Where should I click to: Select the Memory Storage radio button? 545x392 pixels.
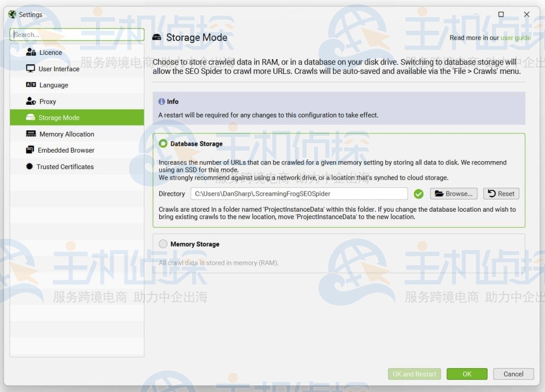163,244
